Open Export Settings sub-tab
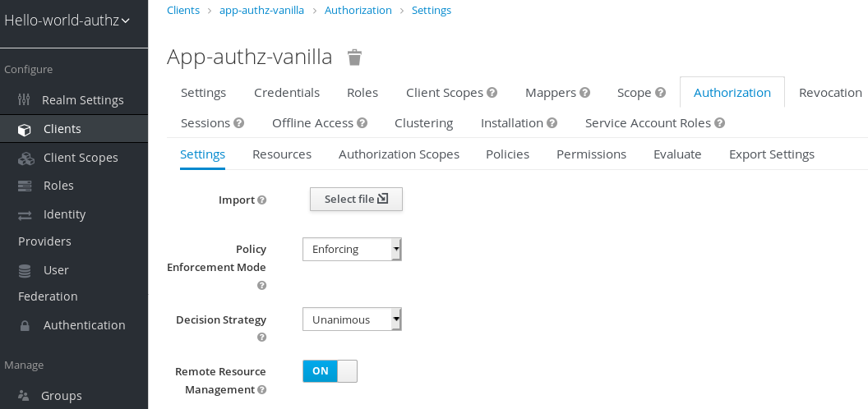The height and width of the screenshot is (409, 868). pos(771,154)
